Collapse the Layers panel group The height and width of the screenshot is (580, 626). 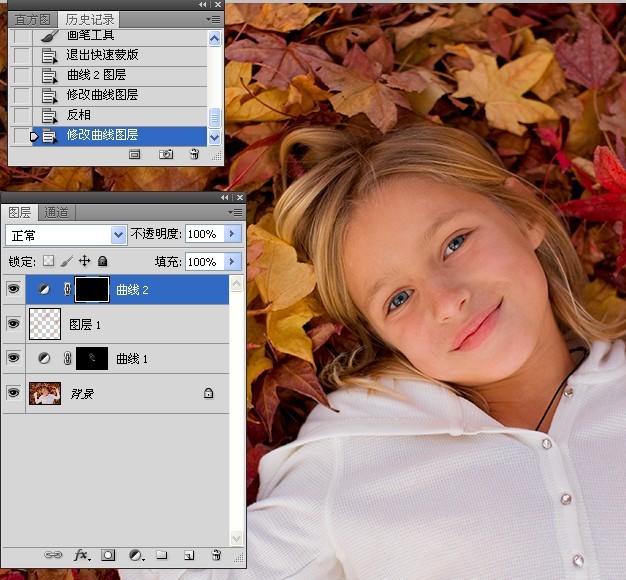225,198
